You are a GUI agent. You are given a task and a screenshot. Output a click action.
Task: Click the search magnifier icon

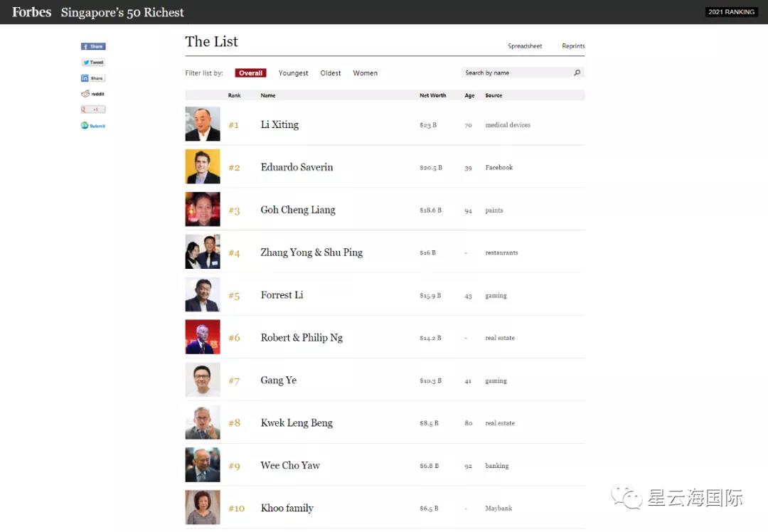pyautogui.click(x=577, y=73)
